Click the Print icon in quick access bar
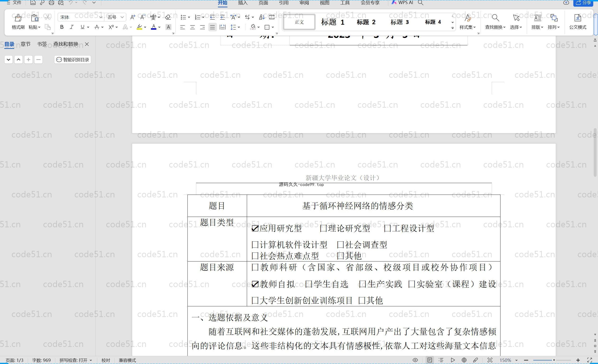598x364 pixels. click(x=51, y=3)
